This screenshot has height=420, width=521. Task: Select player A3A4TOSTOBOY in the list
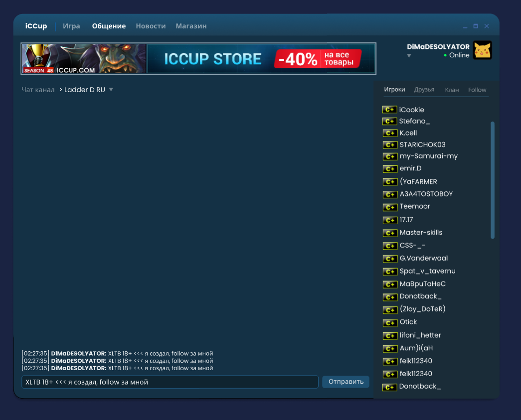pos(426,194)
